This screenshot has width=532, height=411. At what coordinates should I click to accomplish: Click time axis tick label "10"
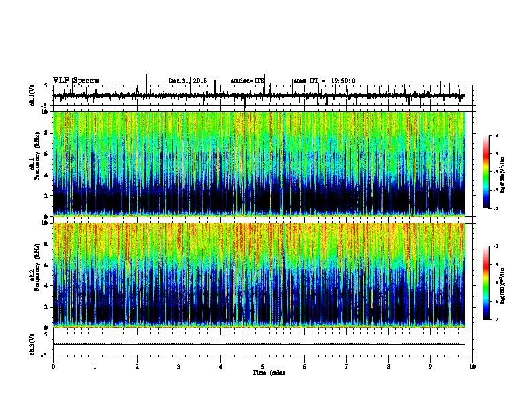pyautogui.click(x=472, y=367)
